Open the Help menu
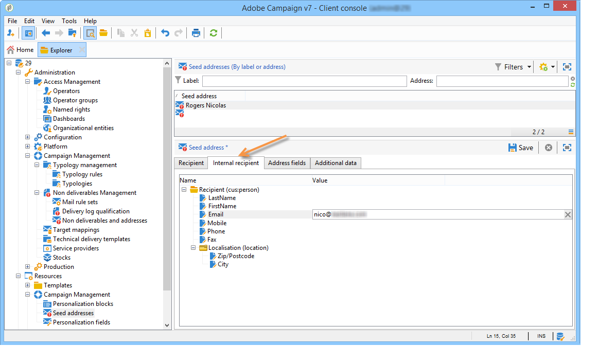This screenshot has height=364, width=598. [x=91, y=21]
